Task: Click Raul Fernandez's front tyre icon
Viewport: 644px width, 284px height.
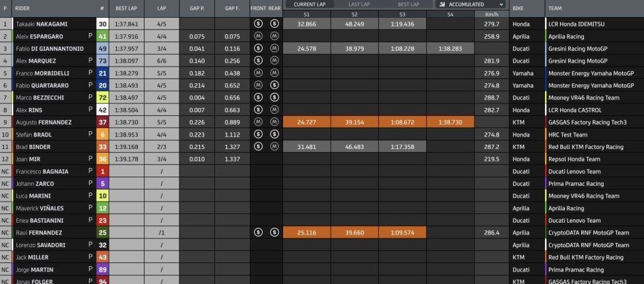Action: pyautogui.click(x=258, y=233)
